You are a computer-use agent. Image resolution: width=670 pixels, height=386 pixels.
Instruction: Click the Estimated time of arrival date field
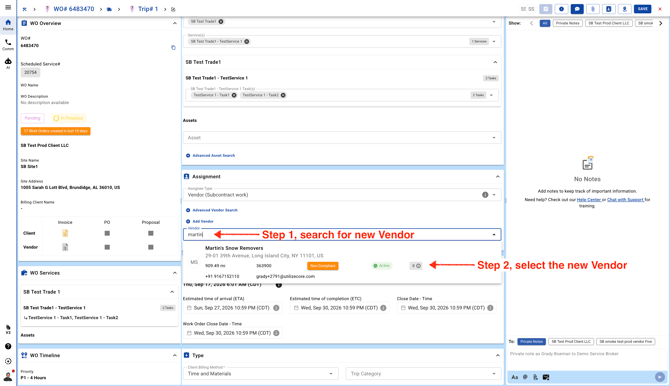click(x=233, y=308)
